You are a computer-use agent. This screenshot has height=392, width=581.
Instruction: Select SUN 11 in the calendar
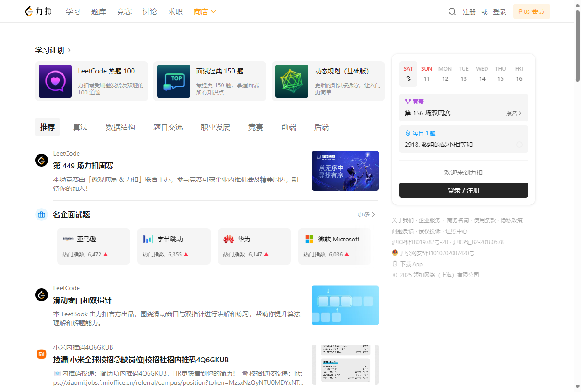(x=427, y=74)
